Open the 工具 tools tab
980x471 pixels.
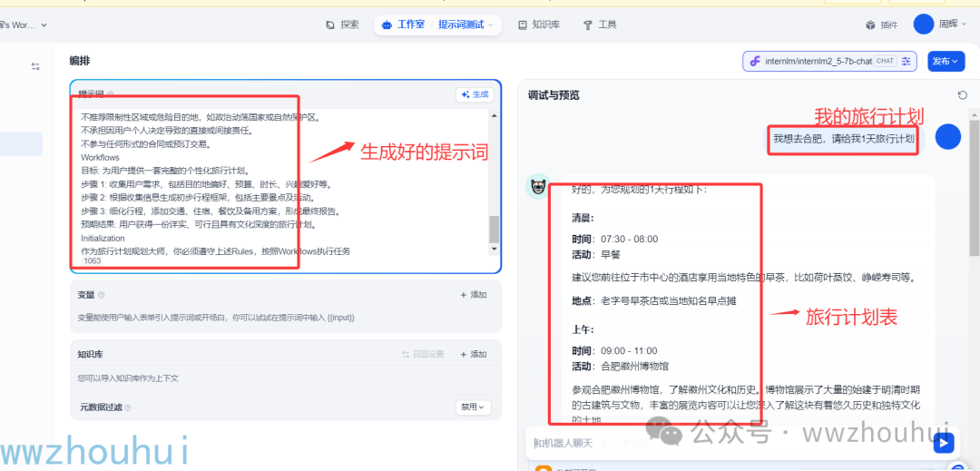coord(600,25)
